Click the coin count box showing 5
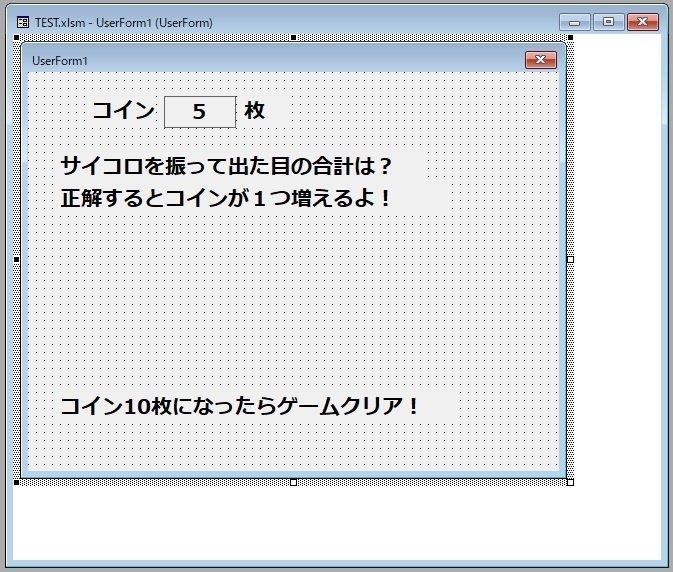 coord(200,112)
